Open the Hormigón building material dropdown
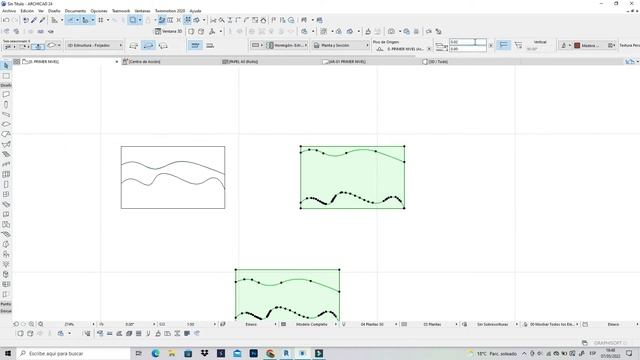Screen dimensions: 640x360 287,45
